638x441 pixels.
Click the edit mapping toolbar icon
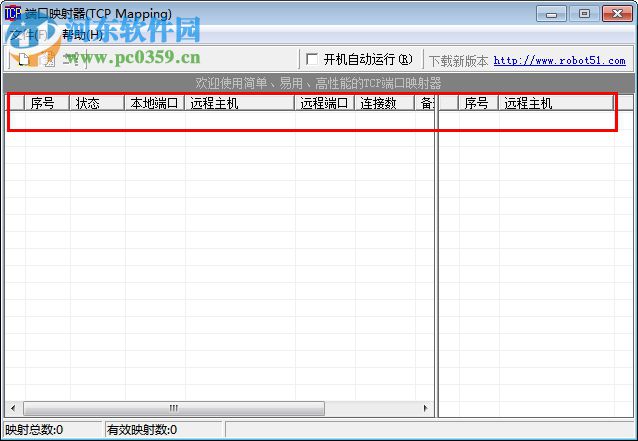pos(48,59)
